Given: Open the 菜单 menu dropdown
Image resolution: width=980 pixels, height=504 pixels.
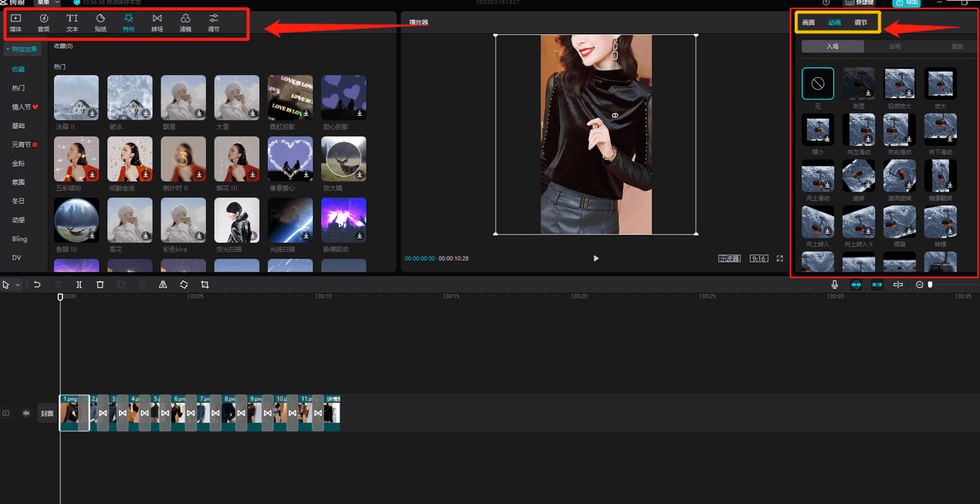Looking at the screenshot, I should coord(47,3).
